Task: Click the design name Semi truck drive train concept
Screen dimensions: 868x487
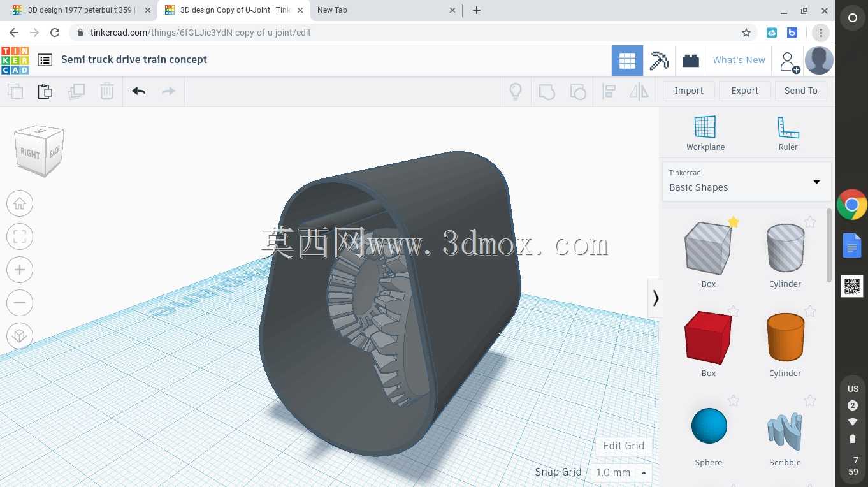Action: 134,59
